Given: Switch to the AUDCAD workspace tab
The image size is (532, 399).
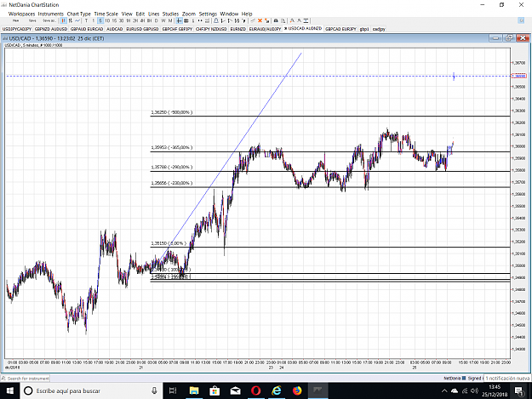Looking at the screenshot, I should click(115, 29).
